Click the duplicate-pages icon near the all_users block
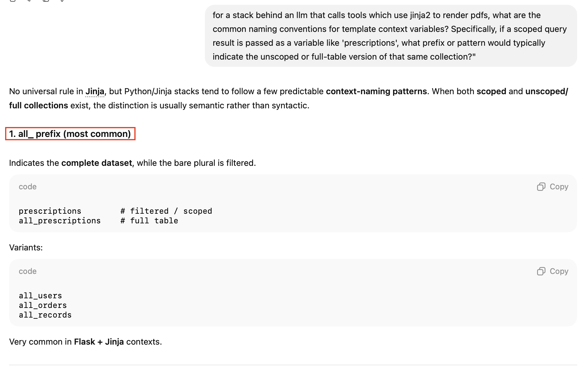588x366 pixels. coord(542,271)
